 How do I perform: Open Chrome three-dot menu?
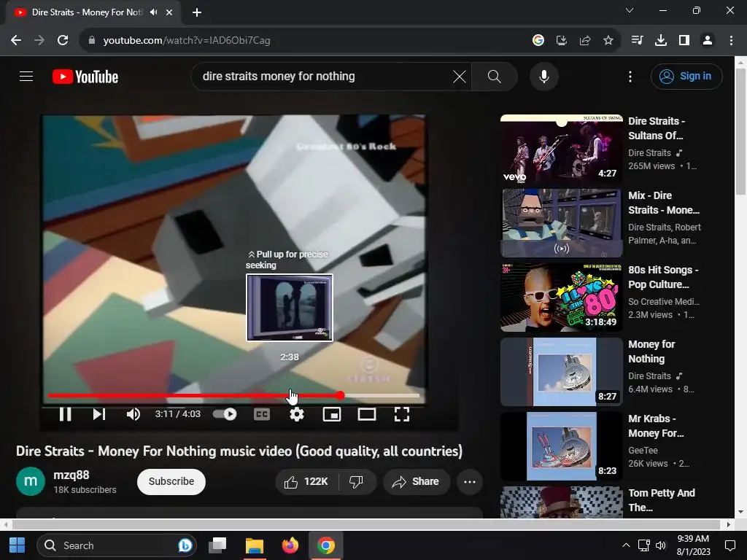(731, 41)
